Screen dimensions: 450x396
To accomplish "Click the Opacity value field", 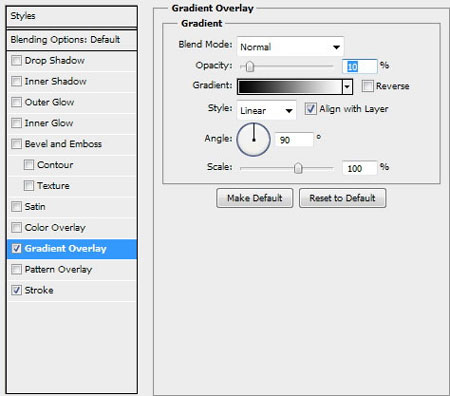I will [x=360, y=67].
